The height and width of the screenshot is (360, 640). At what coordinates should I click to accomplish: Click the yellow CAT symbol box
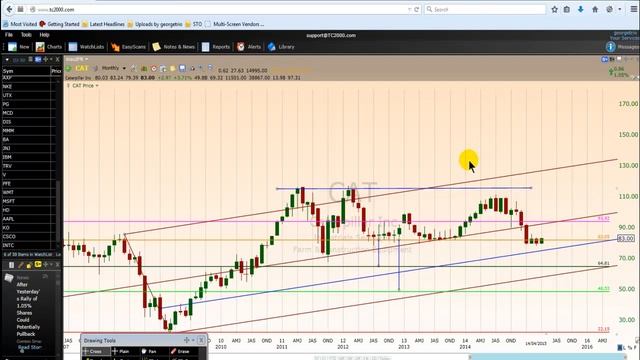[x=82, y=68]
